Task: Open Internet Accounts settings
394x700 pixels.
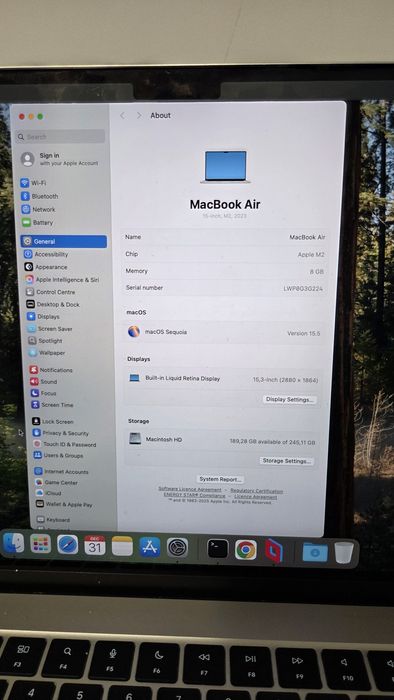Action: click(x=62, y=472)
